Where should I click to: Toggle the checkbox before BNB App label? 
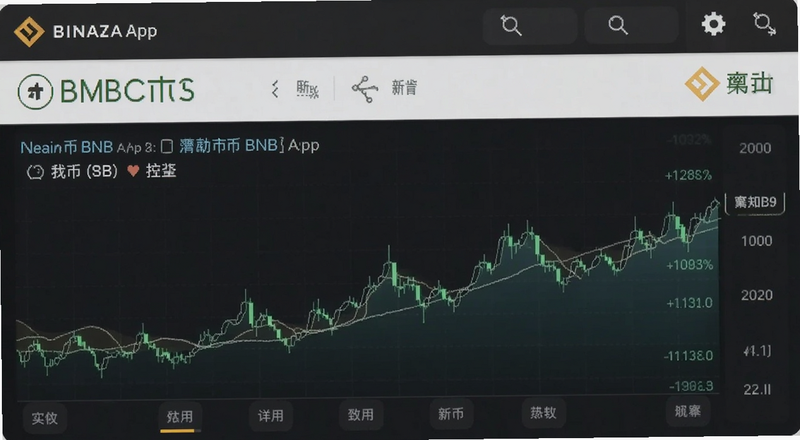[167, 147]
